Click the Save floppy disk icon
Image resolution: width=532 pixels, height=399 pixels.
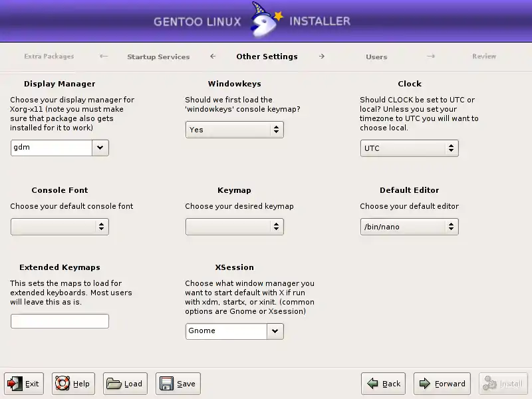(166, 384)
